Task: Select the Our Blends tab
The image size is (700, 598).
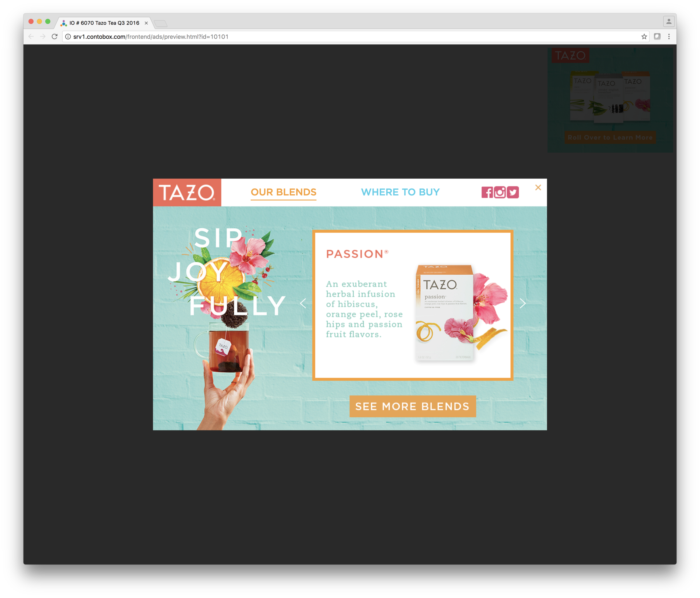Action: pos(283,192)
